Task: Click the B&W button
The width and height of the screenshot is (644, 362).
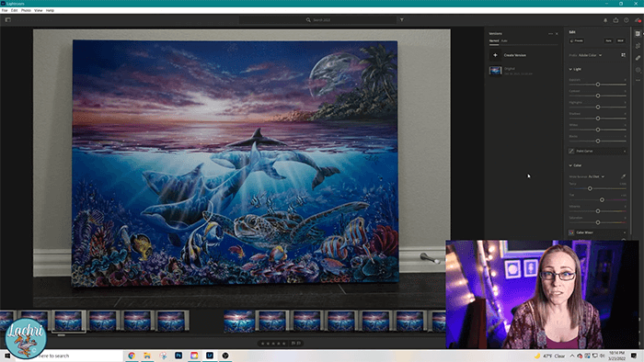Action: 620,40
